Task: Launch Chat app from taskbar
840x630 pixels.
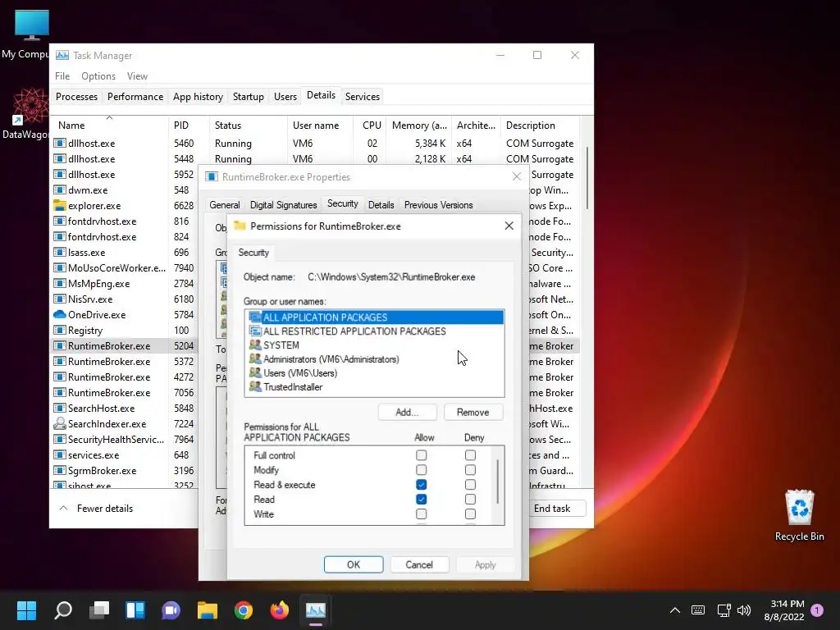Action: point(171,609)
